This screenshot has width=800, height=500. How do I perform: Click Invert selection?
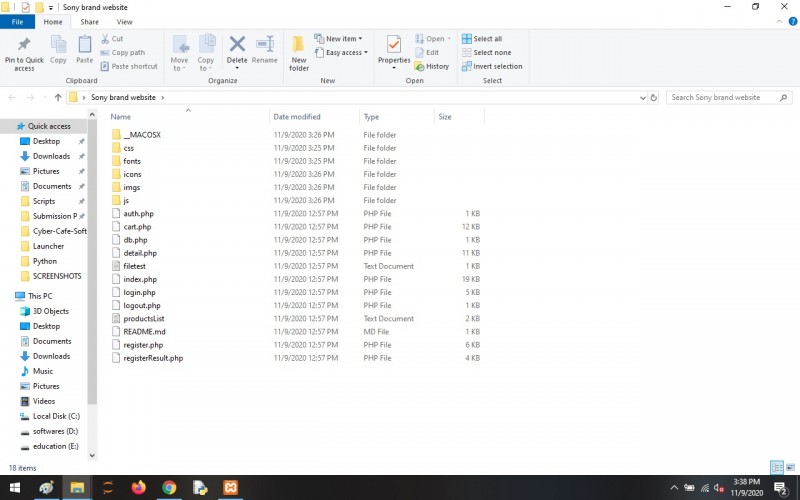(492, 66)
